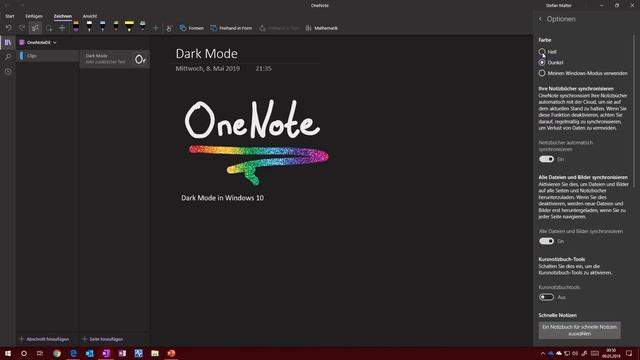This screenshot has height=360, width=640.
Task: Toggle Alle Dateien und Bilder synchronisieren switch
Action: 546,241
